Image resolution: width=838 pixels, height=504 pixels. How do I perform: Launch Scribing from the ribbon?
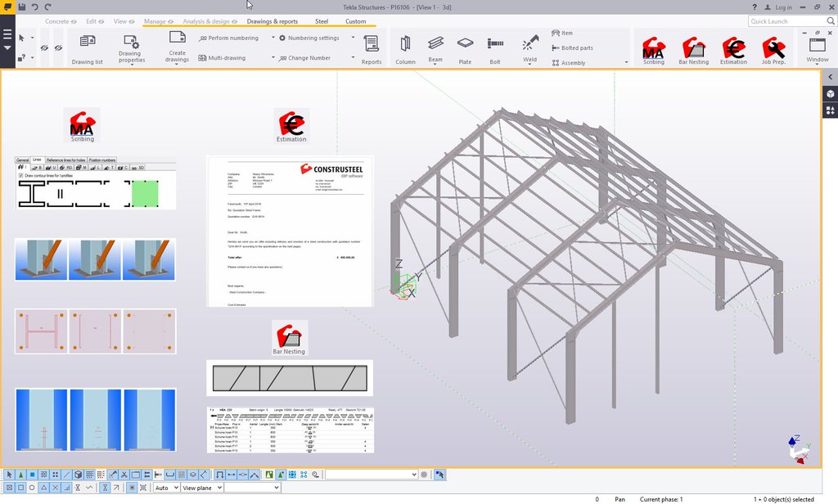pos(654,51)
